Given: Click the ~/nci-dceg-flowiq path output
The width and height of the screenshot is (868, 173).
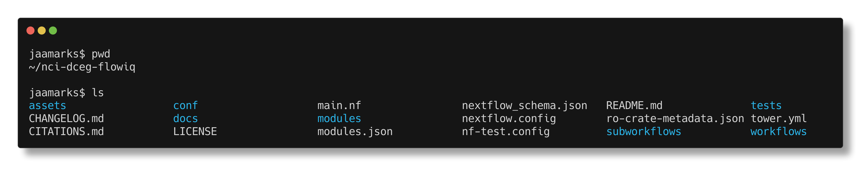Looking at the screenshot, I should tap(82, 67).
